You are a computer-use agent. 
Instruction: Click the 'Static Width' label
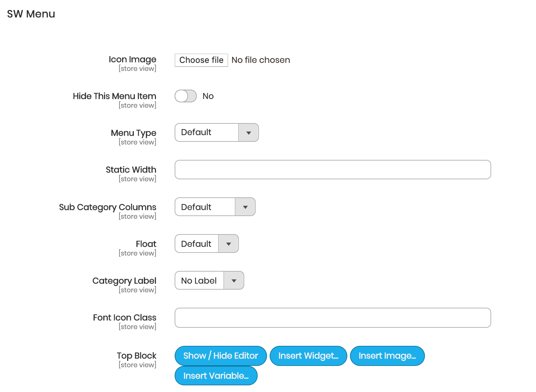point(131,170)
